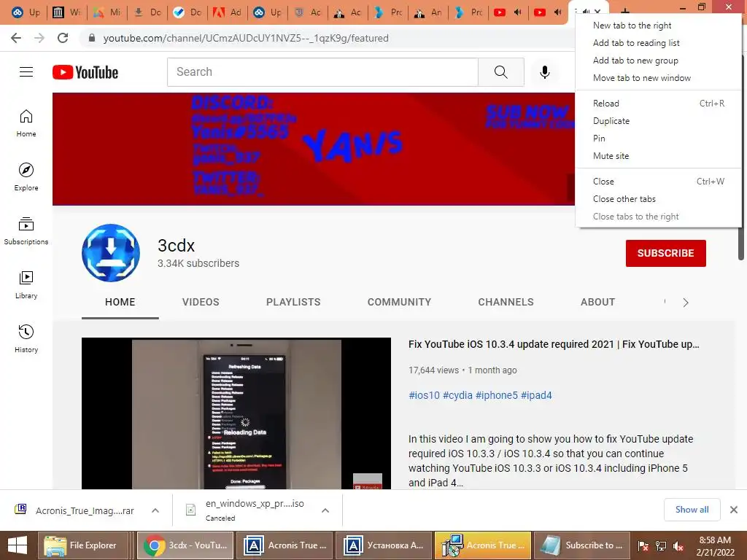Click the #ipad4 hashtag link

[536, 395]
